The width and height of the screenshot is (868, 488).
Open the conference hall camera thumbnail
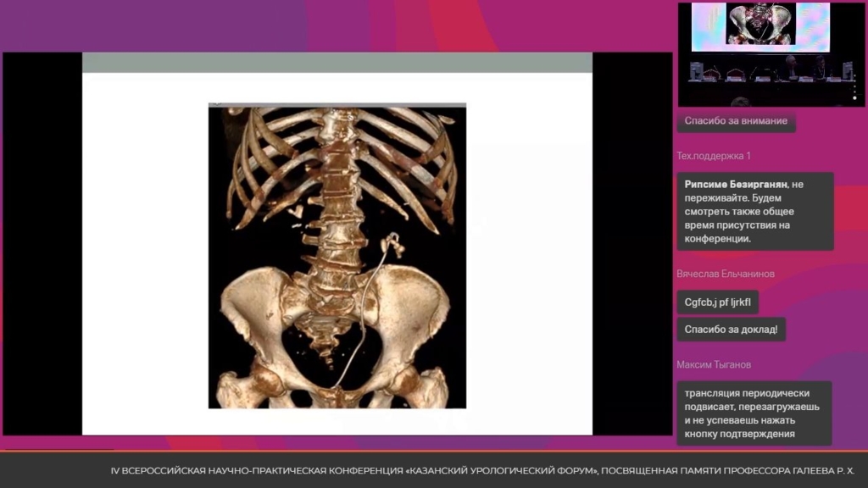(771, 53)
